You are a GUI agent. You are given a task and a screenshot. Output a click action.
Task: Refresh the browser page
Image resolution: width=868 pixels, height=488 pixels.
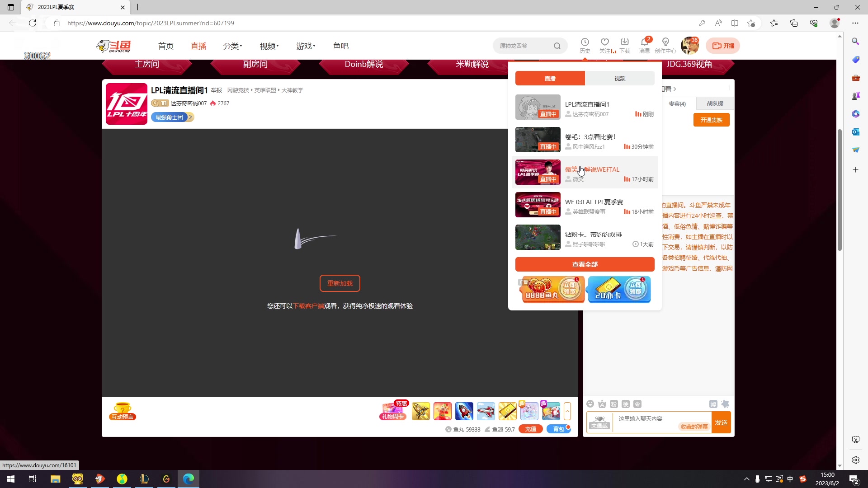[33, 23]
